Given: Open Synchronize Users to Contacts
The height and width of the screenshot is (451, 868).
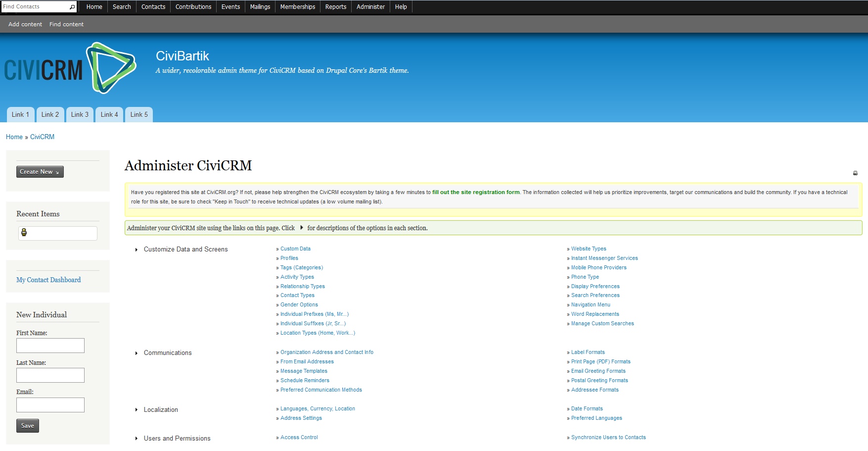Looking at the screenshot, I should coord(608,438).
